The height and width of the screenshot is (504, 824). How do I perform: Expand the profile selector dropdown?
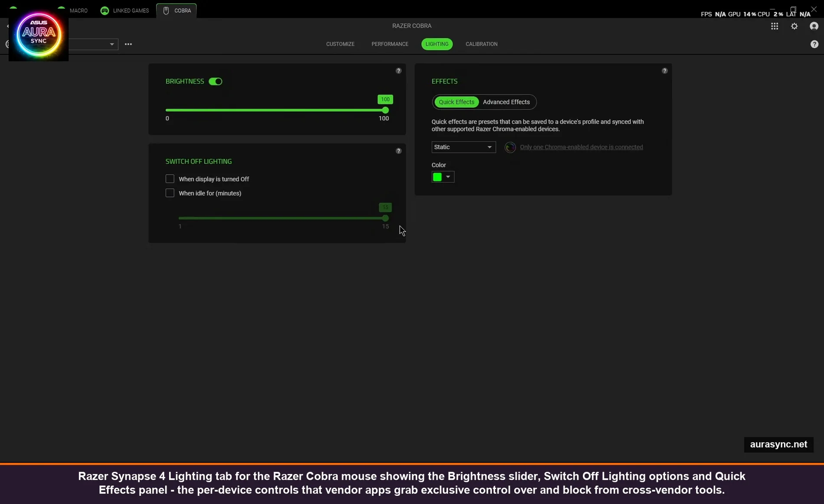click(111, 44)
